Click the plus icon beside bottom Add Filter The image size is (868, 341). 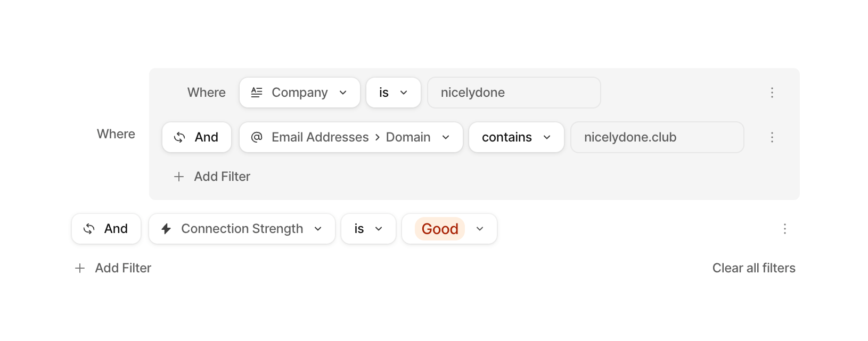point(80,268)
